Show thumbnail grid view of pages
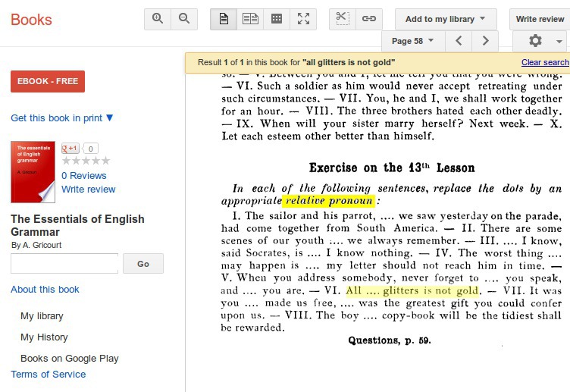 tap(277, 19)
